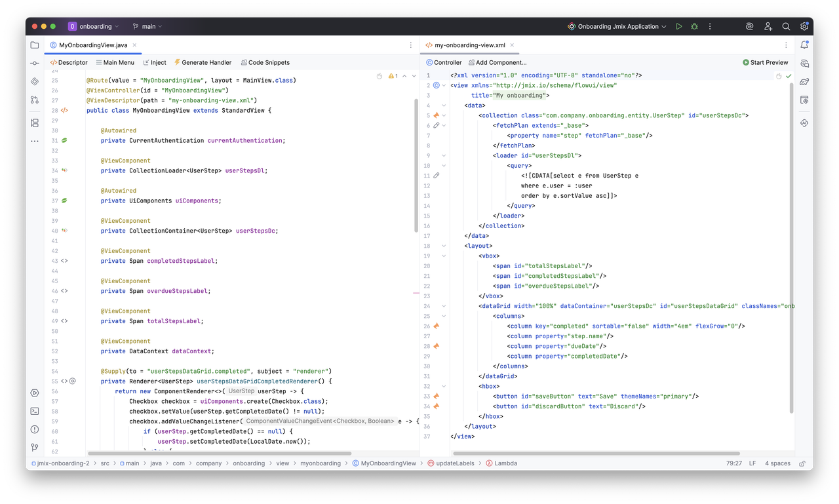The height and width of the screenshot is (504, 839).
Task: Collapse the collection fold arrow on XML line 5
Action: (x=444, y=115)
